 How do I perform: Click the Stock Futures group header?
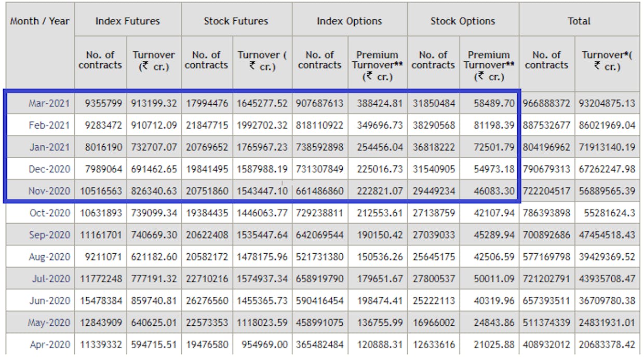coord(236,21)
